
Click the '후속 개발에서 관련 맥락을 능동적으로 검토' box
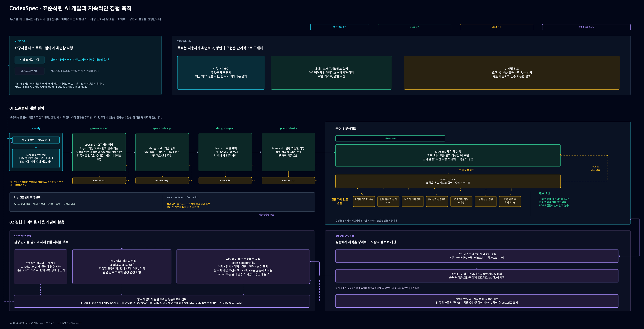[x=162, y=301]
